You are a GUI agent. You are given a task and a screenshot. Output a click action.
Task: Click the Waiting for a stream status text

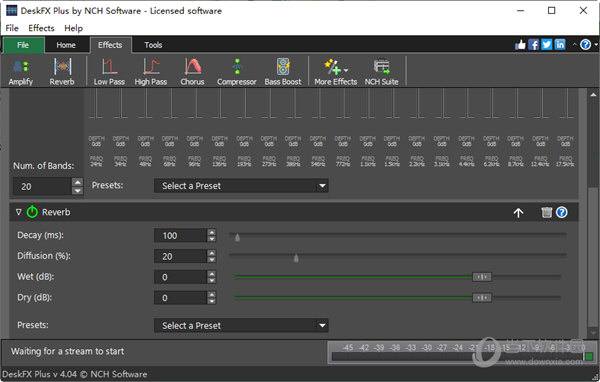coord(67,351)
